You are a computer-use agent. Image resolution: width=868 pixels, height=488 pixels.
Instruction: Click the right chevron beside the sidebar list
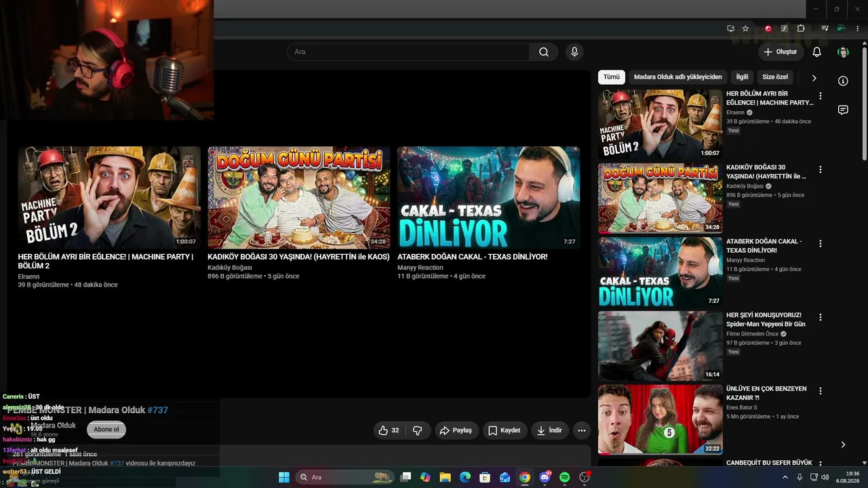click(x=843, y=445)
